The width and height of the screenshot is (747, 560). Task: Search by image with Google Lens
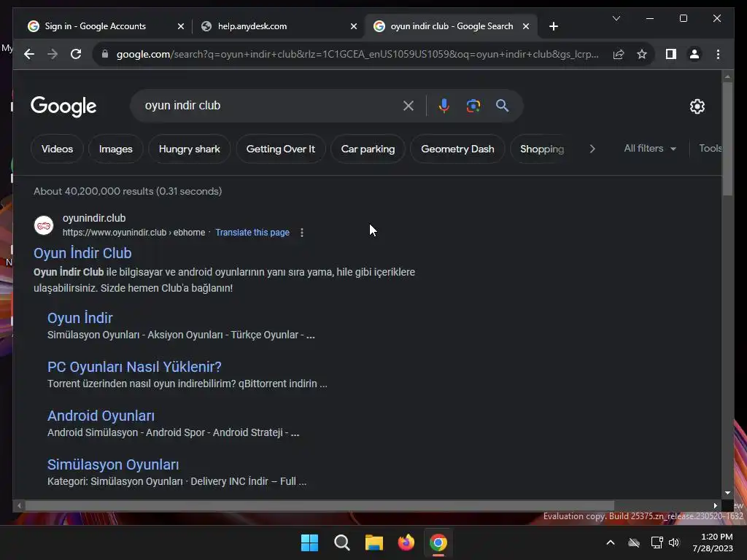[473, 106]
